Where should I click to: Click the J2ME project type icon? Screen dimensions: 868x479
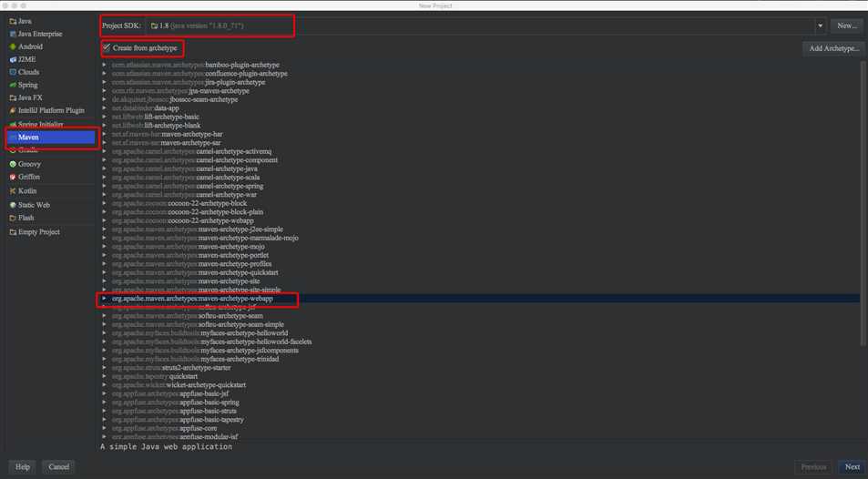coord(13,59)
